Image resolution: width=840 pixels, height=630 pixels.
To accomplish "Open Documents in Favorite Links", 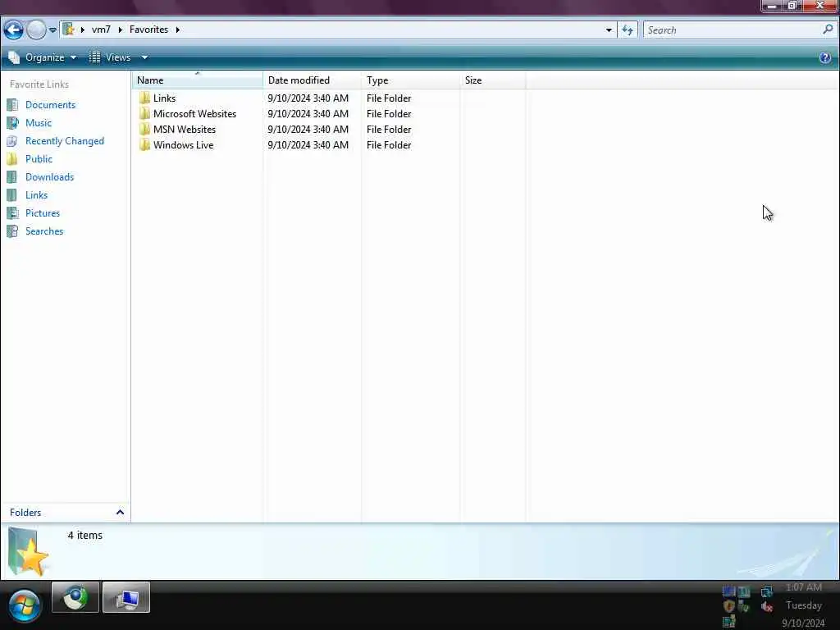I will click(50, 105).
